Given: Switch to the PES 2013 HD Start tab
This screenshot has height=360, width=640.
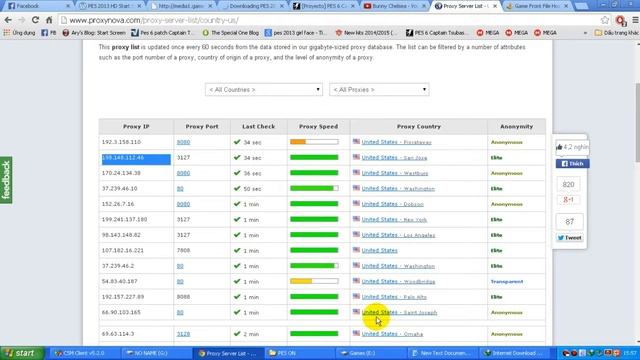Looking at the screenshot, I should coord(109,6).
